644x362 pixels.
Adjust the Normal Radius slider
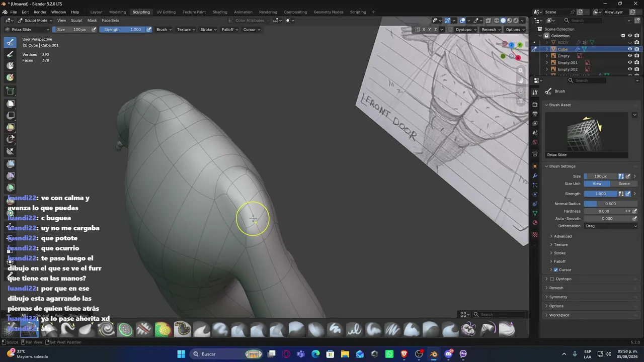click(x=611, y=204)
